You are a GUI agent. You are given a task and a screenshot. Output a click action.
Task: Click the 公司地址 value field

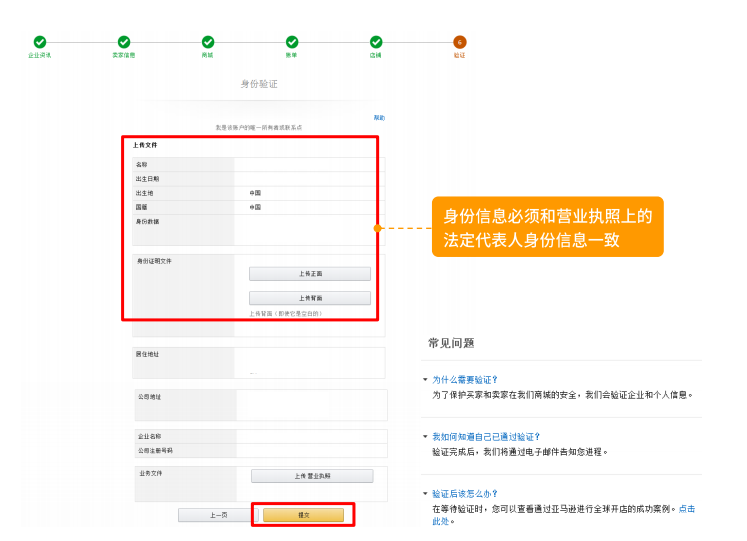coord(312,405)
